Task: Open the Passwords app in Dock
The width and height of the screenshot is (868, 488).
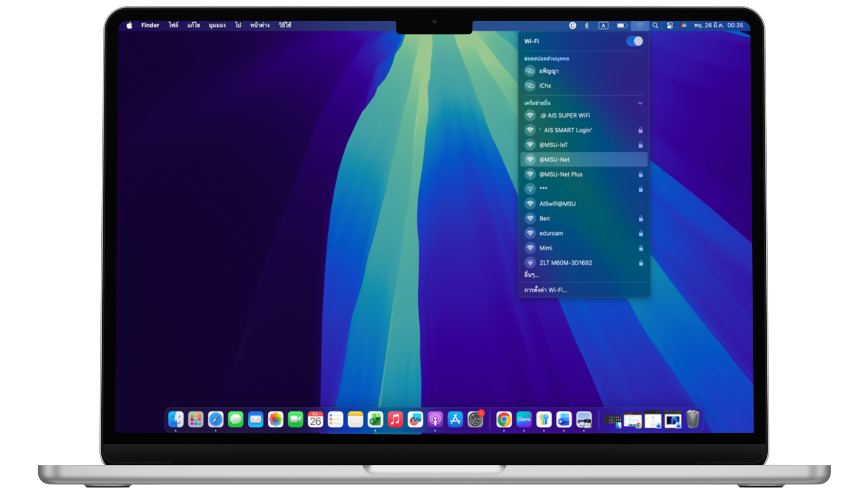Action: [x=544, y=420]
